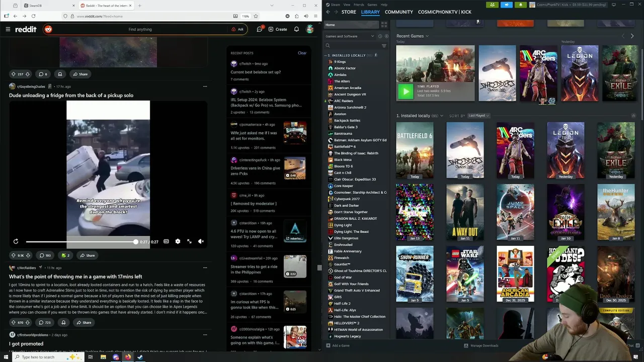Clear the Recent Posts list

click(302, 53)
